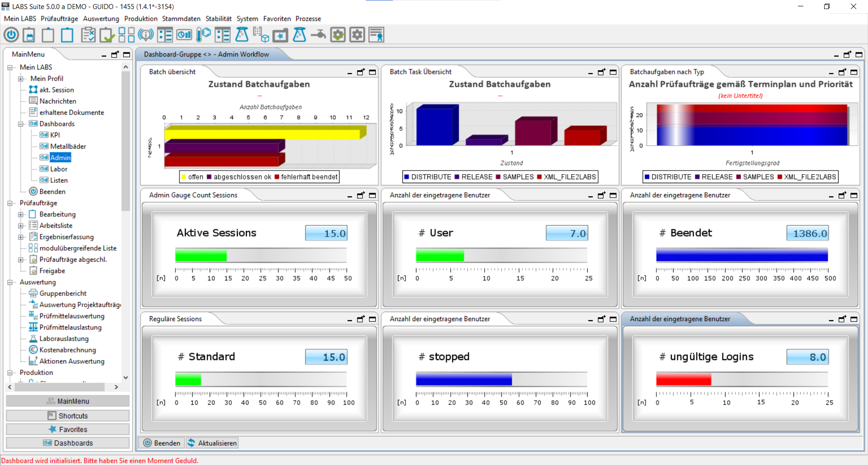Image resolution: width=868 pixels, height=465 pixels.
Task: Open the folder with star toolbar icon
Action: click(280, 35)
